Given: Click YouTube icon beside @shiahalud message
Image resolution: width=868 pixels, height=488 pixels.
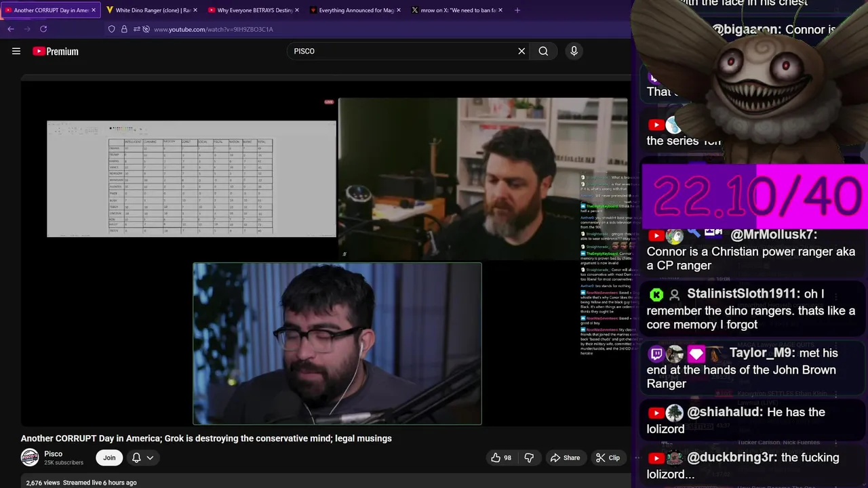Looking at the screenshot, I should click(656, 413).
